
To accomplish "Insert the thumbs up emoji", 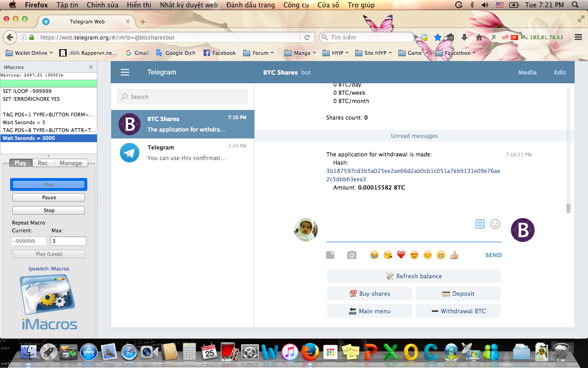I will coord(454,255).
